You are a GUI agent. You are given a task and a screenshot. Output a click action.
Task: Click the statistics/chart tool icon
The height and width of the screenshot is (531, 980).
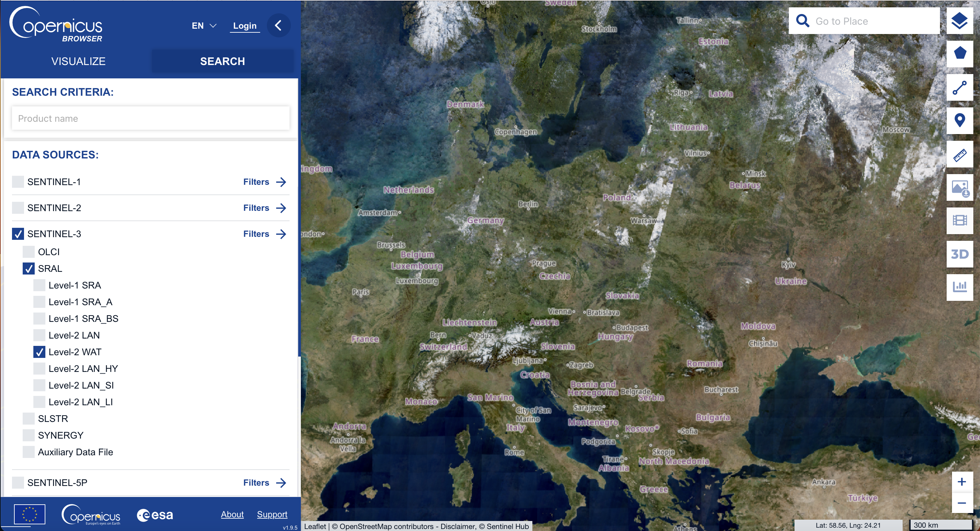click(x=960, y=287)
